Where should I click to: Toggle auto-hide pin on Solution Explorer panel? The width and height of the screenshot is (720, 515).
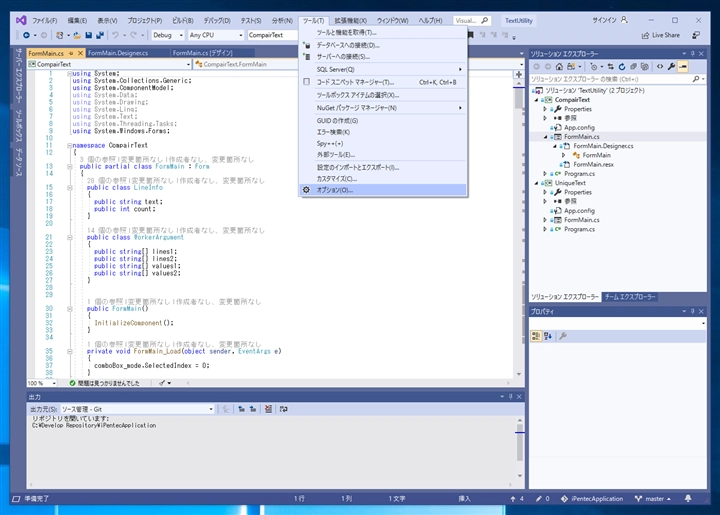(x=692, y=54)
